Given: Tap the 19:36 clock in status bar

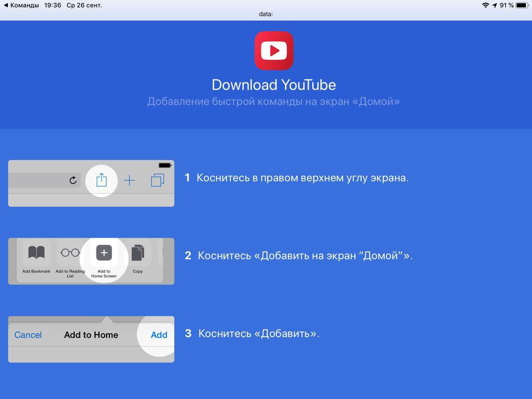Looking at the screenshot, I should click(x=53, y=5).
